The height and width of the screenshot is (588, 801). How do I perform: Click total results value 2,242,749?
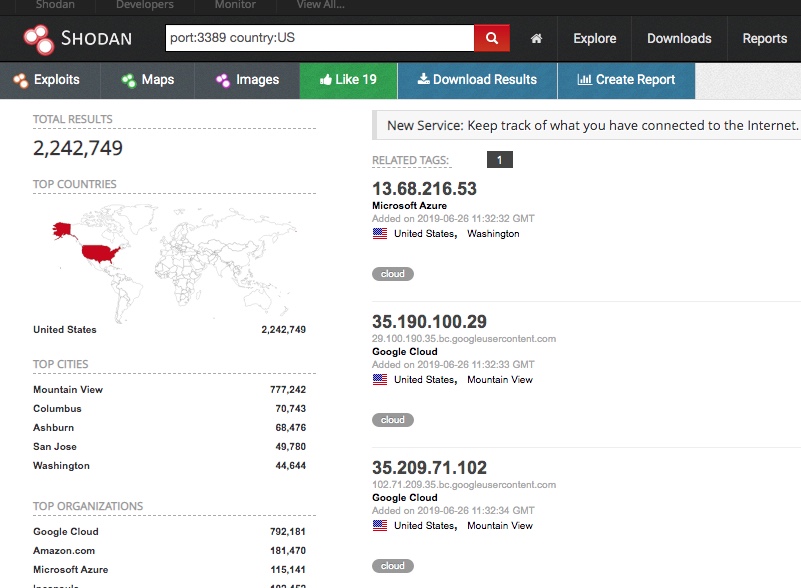(78, 148)
